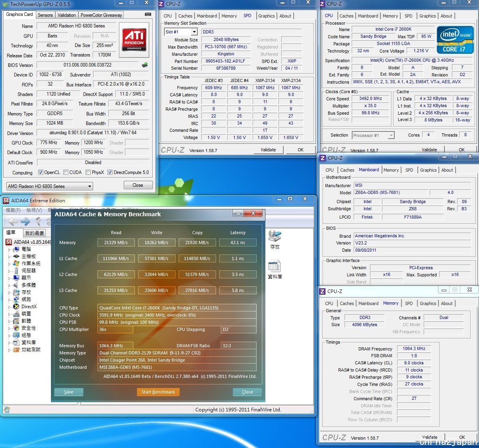The width and height of the screenshot is (479, 448).
Task: Select the 作業系統 Windows flag icon
Action: coord(16,264)
